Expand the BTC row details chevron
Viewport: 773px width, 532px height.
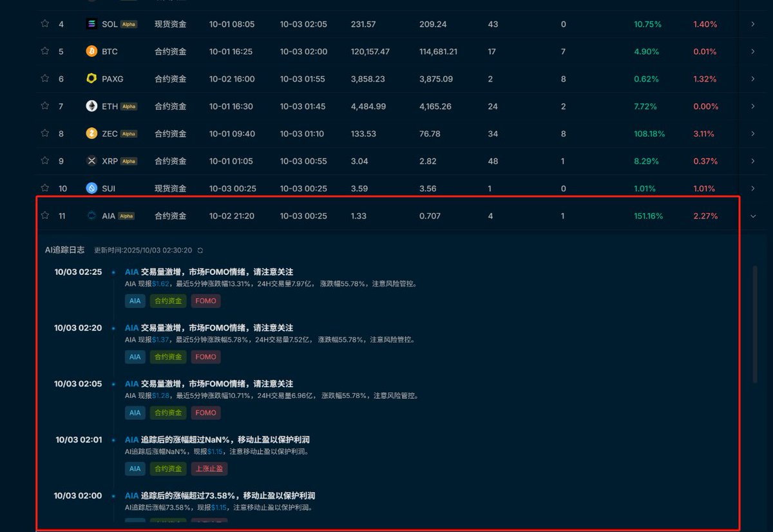[753, 51]
